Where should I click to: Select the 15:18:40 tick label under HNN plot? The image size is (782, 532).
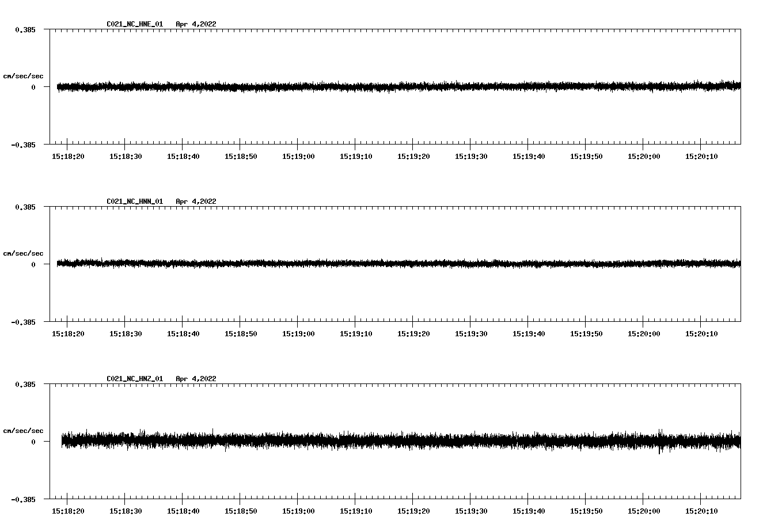[x=183, y=334]
